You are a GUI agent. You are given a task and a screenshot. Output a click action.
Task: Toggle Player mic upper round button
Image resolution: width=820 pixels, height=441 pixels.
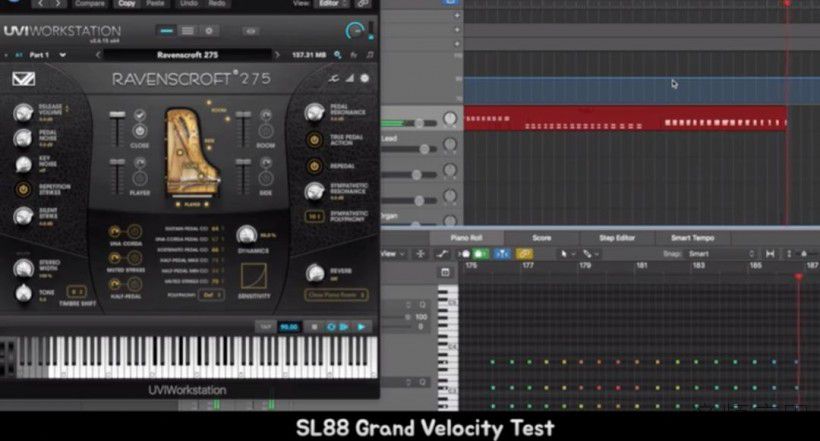[x=140, y=163]
